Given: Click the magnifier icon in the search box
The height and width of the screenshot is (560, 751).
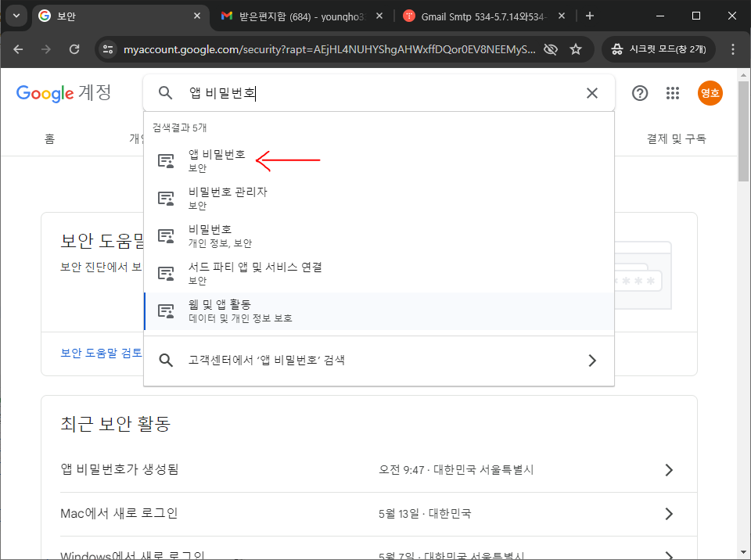Looking at the screenshot, I should click(x=165, y=93).
